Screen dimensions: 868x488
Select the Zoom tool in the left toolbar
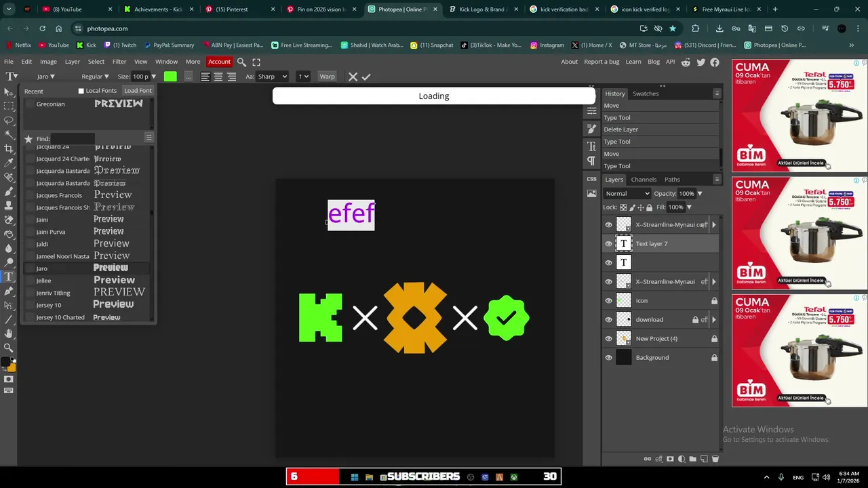[9, 348]
